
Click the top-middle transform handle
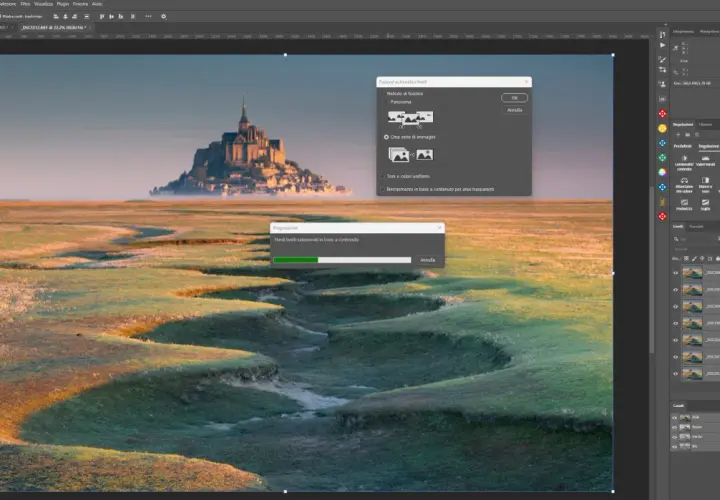click(x=285, y=55)
